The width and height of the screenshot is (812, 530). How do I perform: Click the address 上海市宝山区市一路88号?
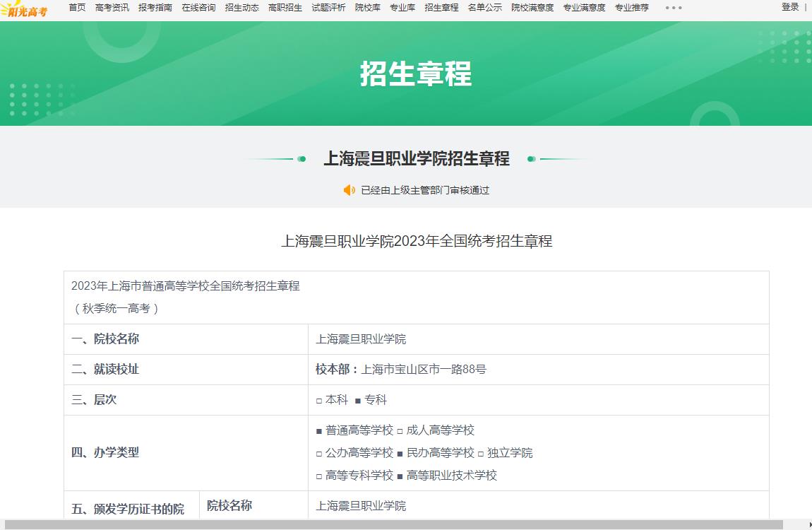coord(424,370)
